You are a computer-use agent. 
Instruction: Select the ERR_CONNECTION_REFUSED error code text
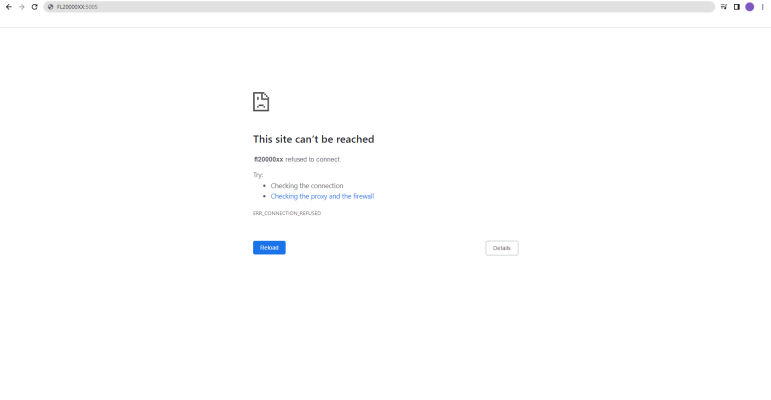pos(287,213)
